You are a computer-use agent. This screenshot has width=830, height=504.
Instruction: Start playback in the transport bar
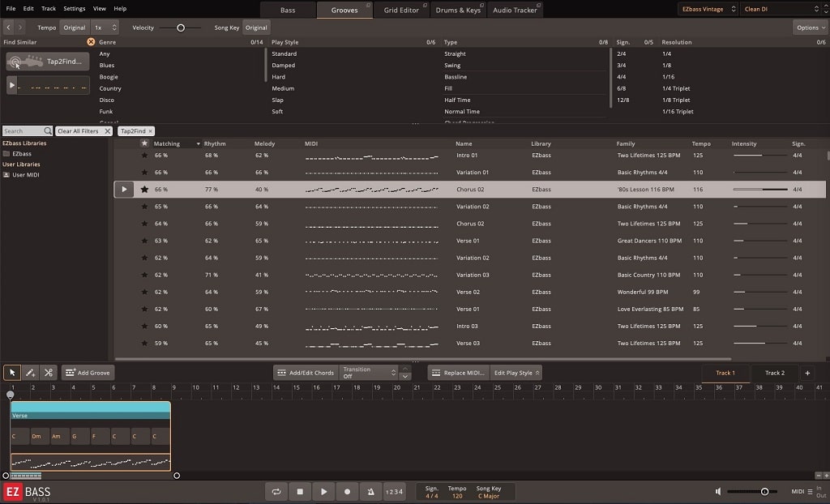[x=323, y=491]
